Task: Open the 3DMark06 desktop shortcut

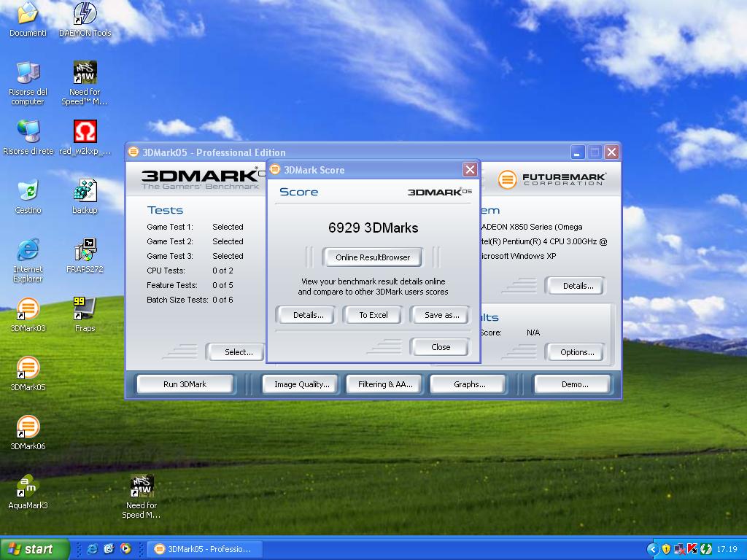Action: click(x=28, y=427)
